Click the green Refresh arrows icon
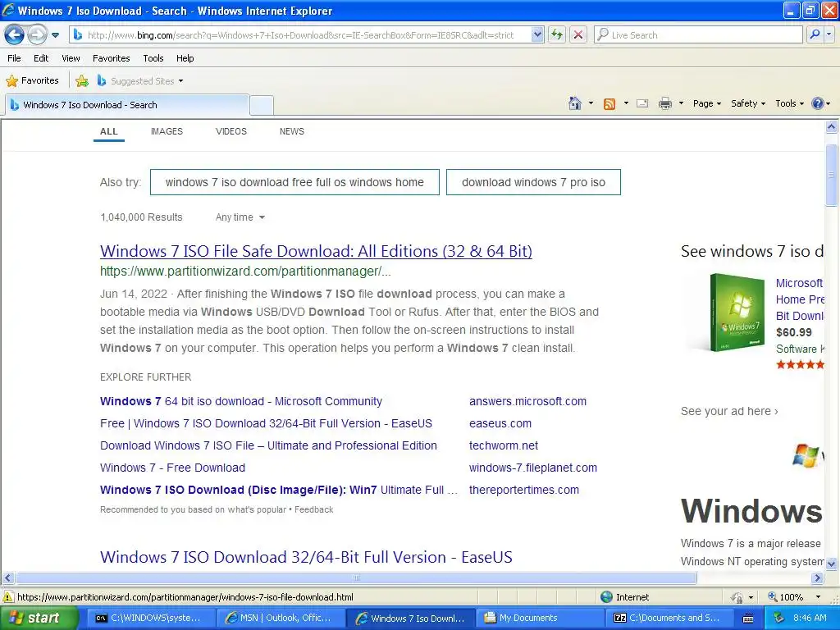840x630 pixels. (557, 34)
